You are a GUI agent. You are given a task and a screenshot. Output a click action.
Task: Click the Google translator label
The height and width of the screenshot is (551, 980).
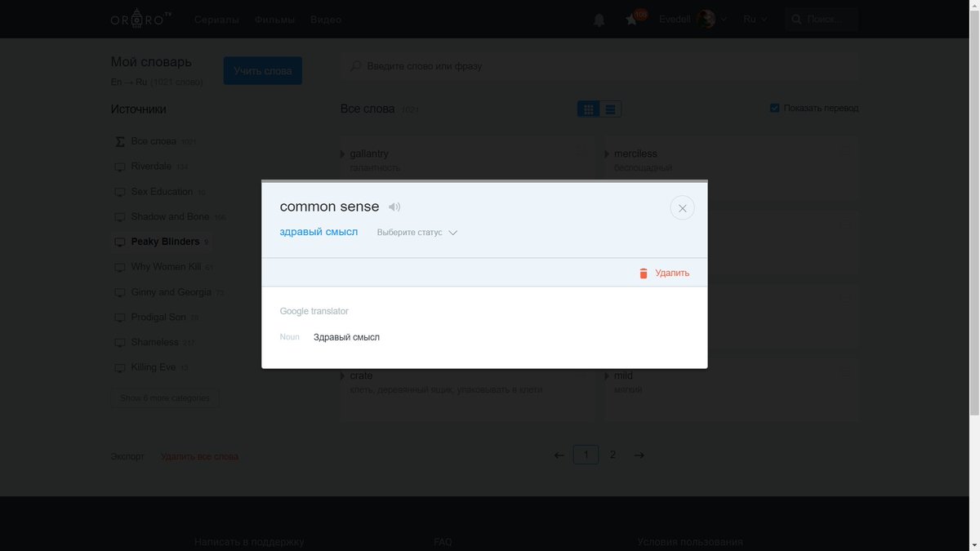314,311
